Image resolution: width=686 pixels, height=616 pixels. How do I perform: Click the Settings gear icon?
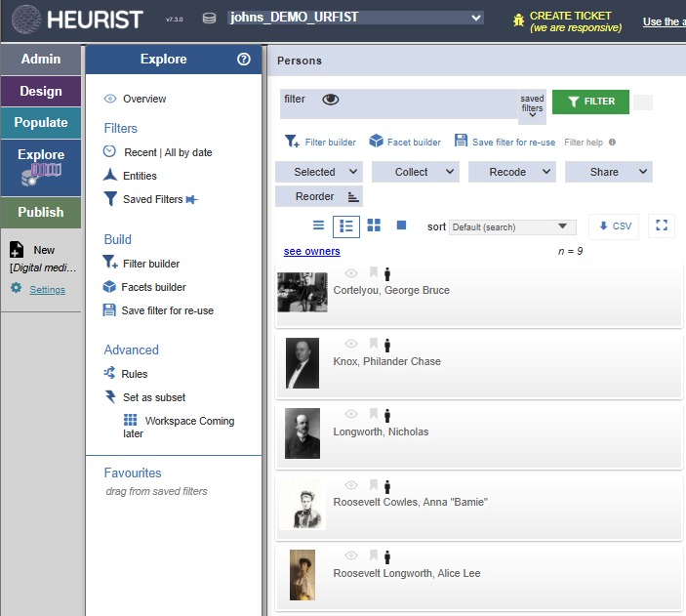tap(17, 288)
